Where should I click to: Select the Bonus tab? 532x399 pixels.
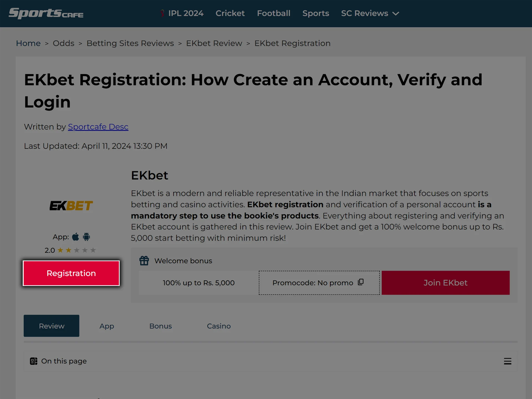click(x=160, y=326)
